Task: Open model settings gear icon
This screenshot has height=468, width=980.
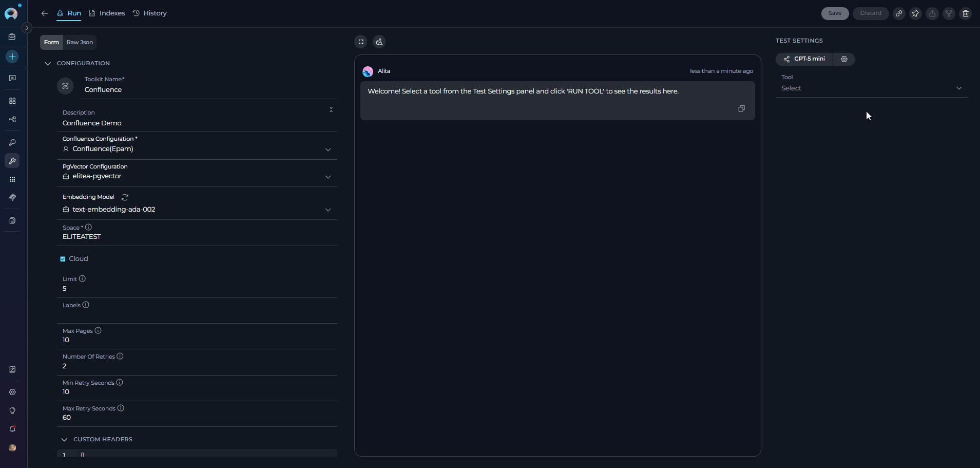Action: 844,59
